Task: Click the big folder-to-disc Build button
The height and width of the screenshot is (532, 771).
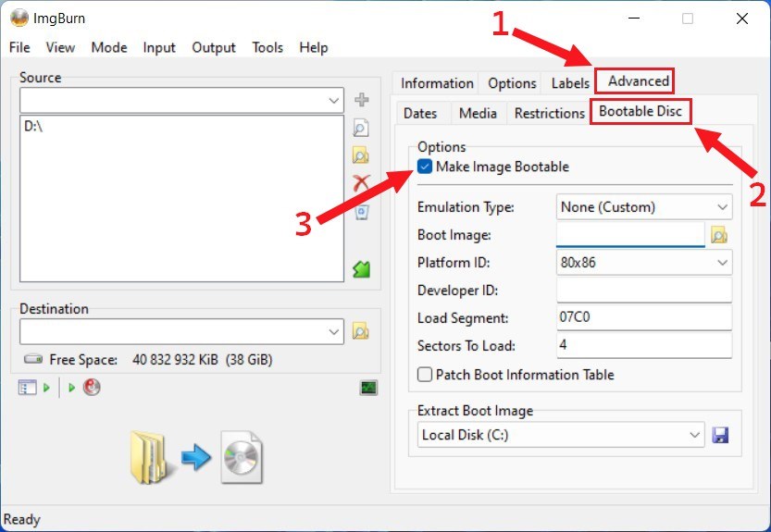Action: pos(196,457)
